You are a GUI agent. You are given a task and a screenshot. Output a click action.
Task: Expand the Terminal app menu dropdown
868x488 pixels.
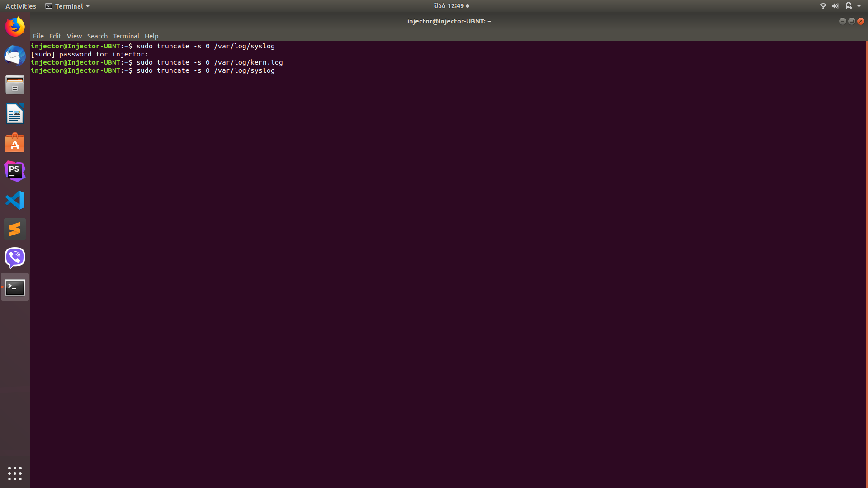(68, 6)
